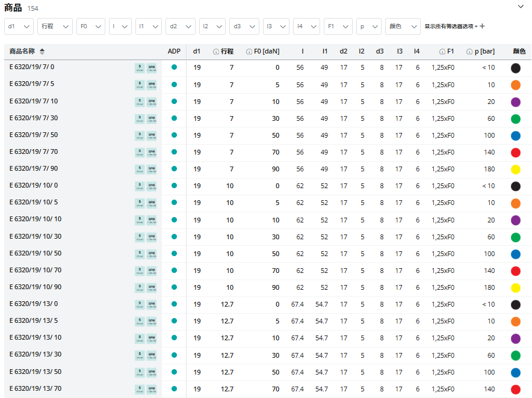Viewport: 532px width, 398px height.
Task: Click ADP availability dot for E 6320/19/ 7/ 50
Action: pos(174,135)
